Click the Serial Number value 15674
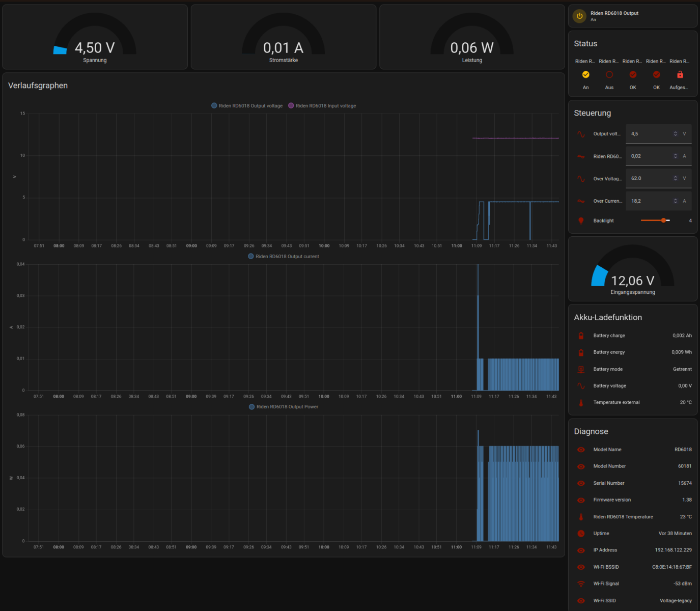The image size is (700, 611). 685,483
